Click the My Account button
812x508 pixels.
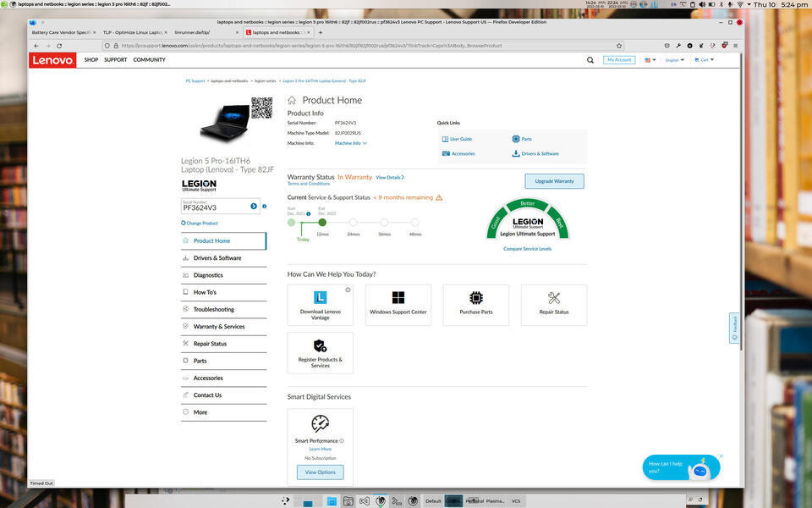click(619, 60)
